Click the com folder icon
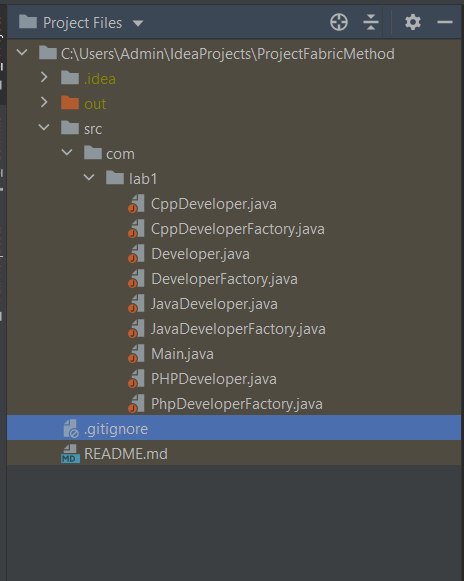464x581 pixels. (93, 152)
